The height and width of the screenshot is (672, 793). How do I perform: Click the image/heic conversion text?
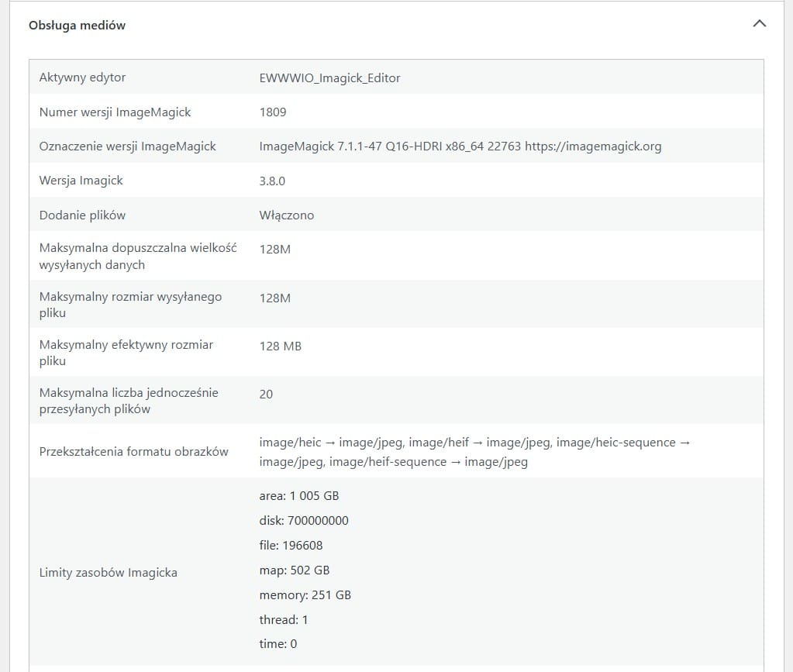click(474, 452)
